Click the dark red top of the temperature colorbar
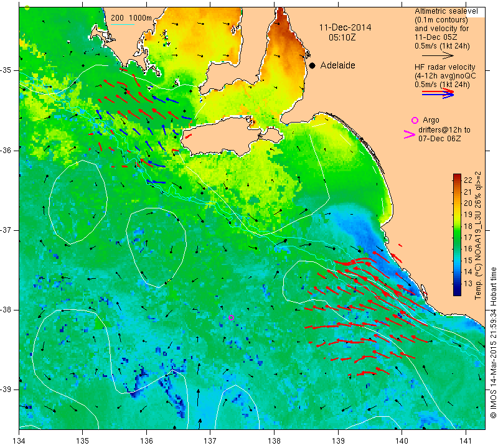The height and width of the screenshot is (448, 498). (457, 177)
